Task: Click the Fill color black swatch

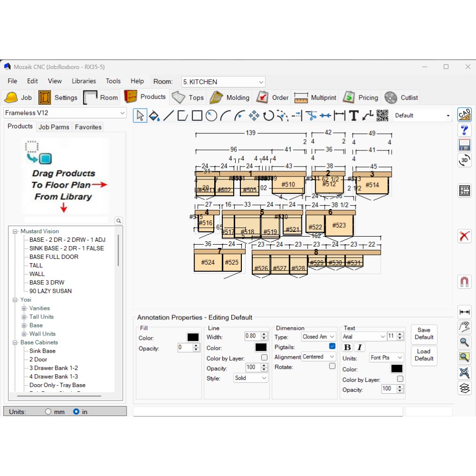Action: click(x=193, y=337)
